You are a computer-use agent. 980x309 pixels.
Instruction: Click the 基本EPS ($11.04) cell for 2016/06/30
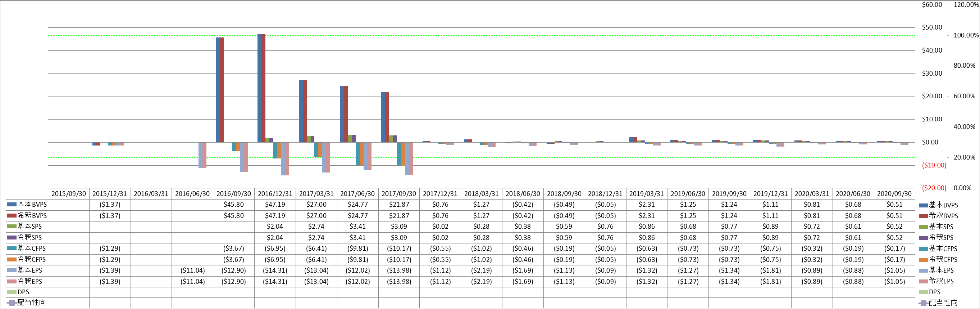pyautogui.click(x=192, y=270)
